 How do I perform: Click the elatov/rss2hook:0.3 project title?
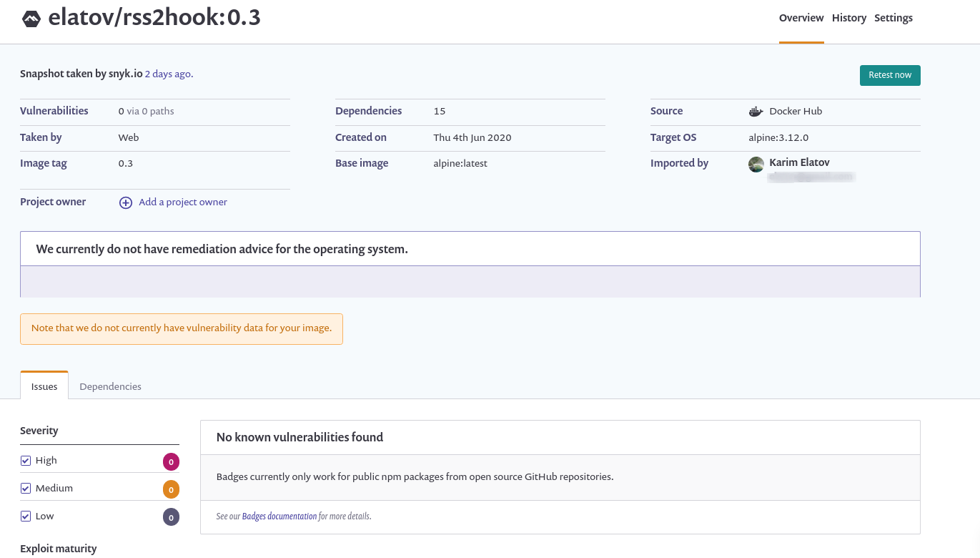154,18
